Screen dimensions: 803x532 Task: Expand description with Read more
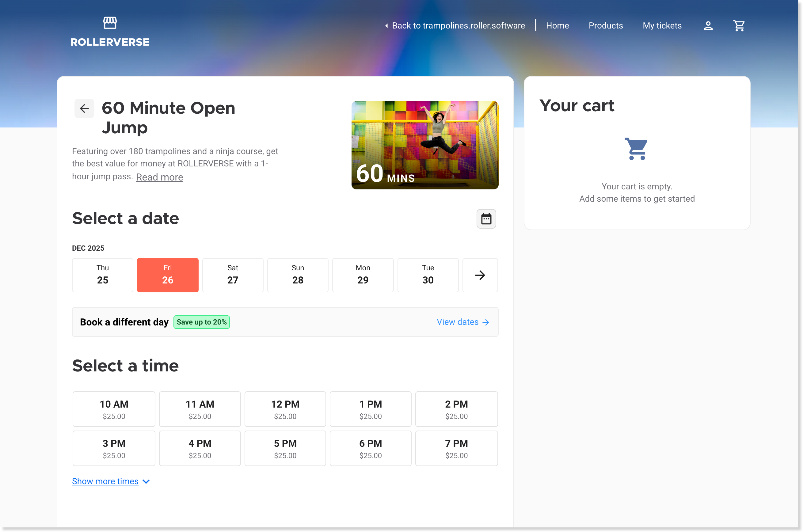[159, 177]
